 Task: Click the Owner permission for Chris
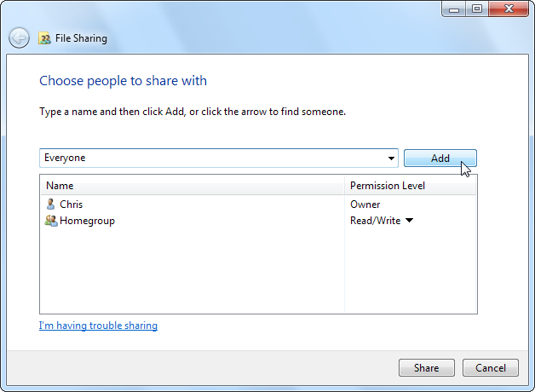[365, 205]
